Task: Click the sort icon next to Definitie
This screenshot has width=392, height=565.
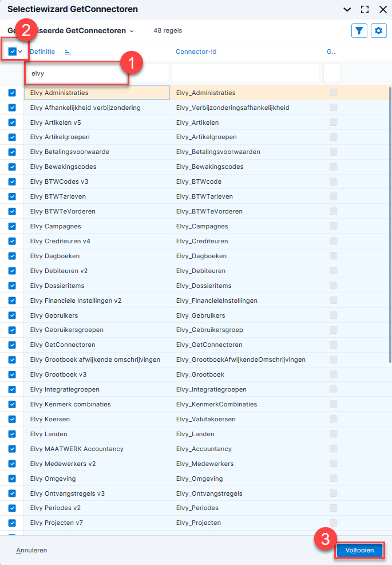Action: [68, 52]
